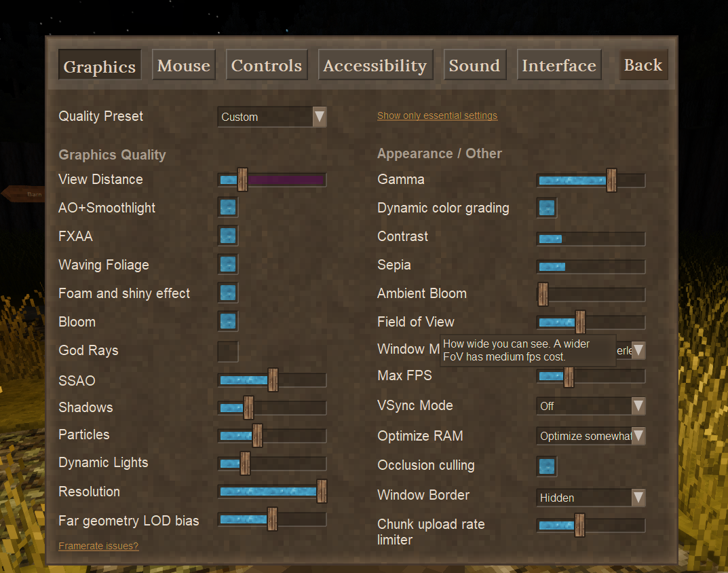Click the Resolution slider handle
Image resolution: width=728 pixels, height=573 pixels.
tap(322, 492)
